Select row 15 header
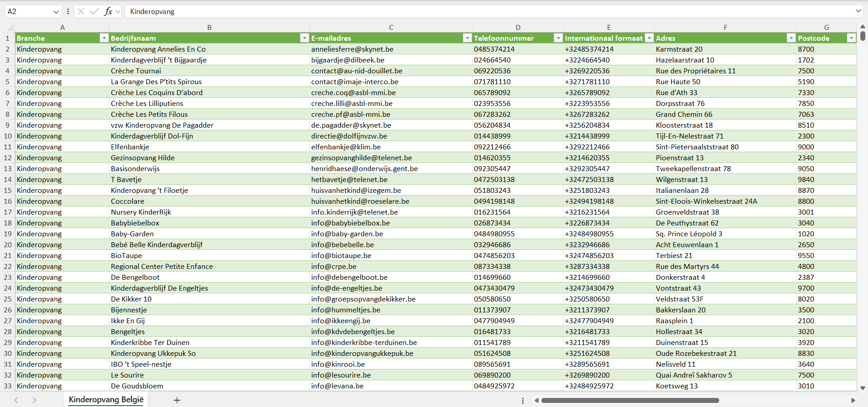Viewport: 868px width, 407px height. 8,191
